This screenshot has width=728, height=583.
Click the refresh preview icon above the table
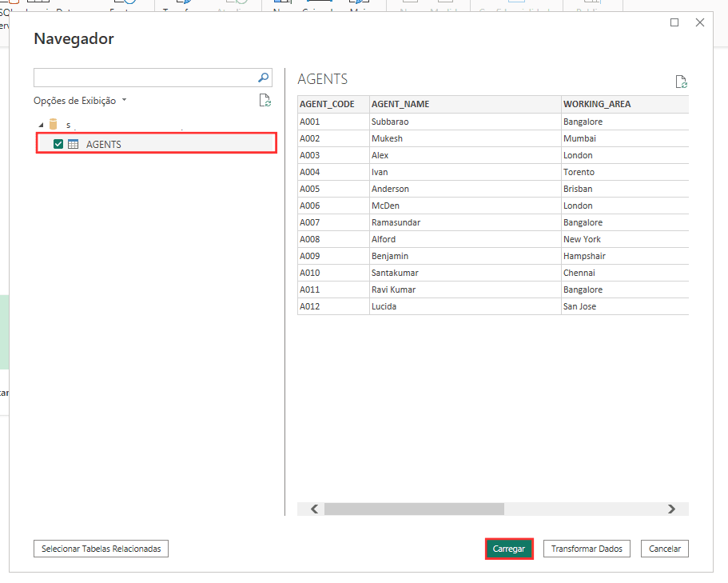coord(681,82)
